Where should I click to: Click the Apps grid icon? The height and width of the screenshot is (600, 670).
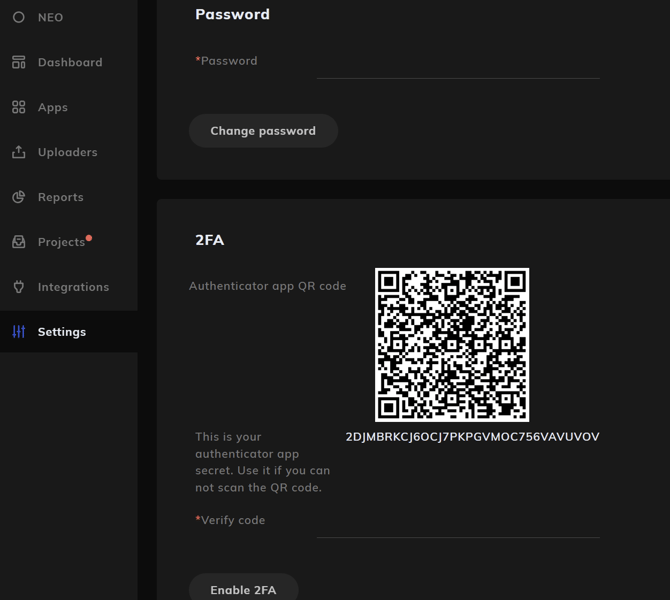(x=18, y=107)
